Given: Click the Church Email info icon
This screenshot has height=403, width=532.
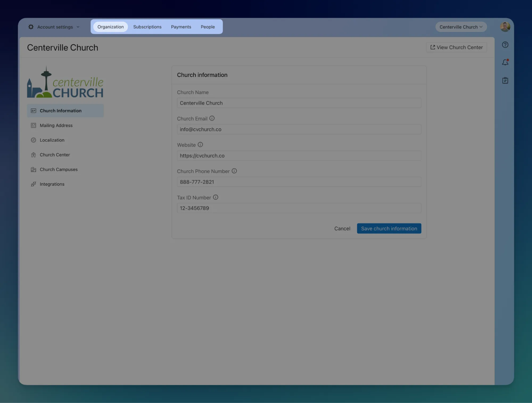Looking at the screenshot, I should 212,118.
